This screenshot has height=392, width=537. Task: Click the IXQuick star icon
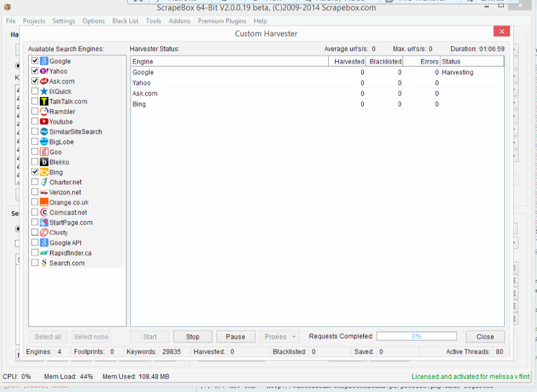click(x=44, y=91)
